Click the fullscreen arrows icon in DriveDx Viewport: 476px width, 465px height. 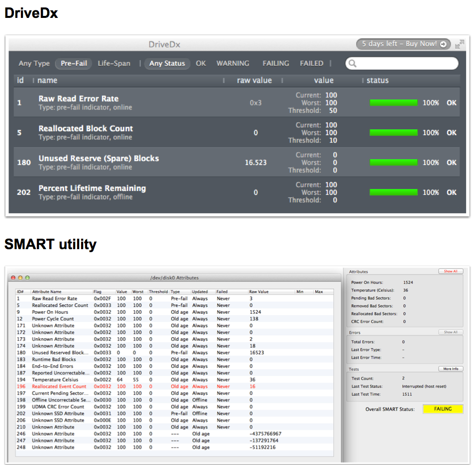coord(460,44)
